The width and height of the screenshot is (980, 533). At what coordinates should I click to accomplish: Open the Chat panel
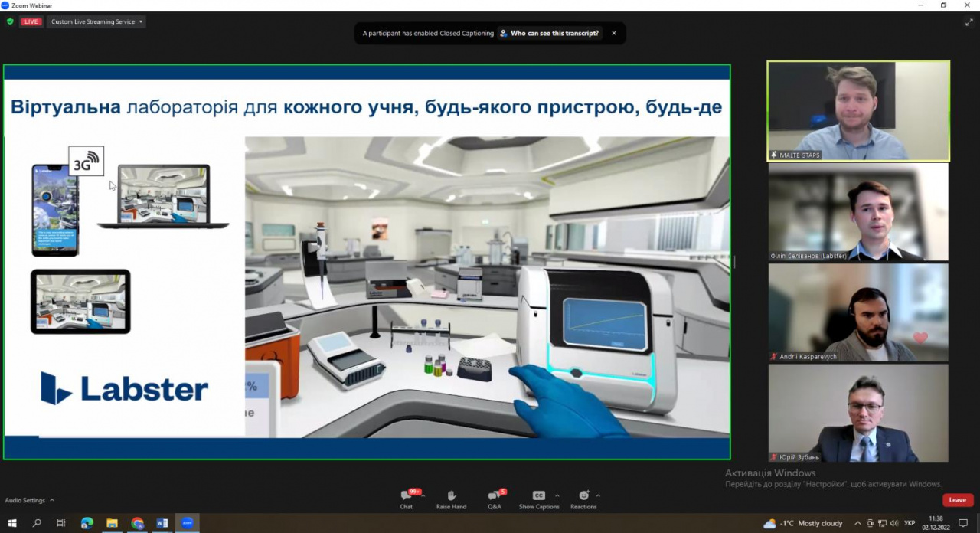click(406, 499)
